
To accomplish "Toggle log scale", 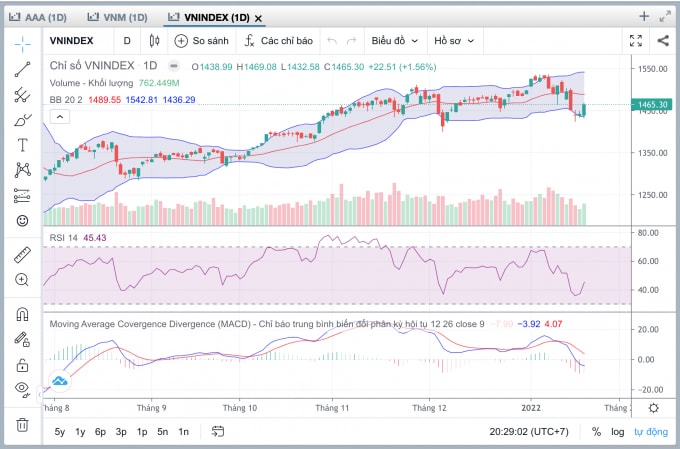I will click(x=618, y=432).
